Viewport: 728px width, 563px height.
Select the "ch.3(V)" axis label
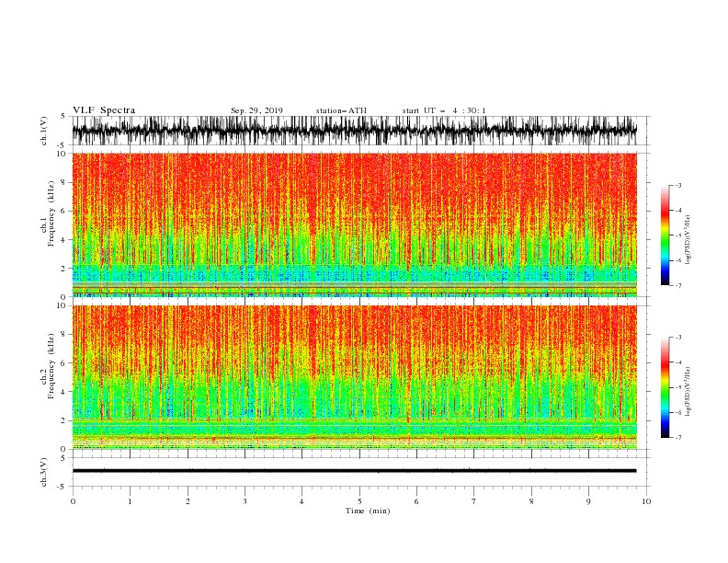(x=44, y=472)
